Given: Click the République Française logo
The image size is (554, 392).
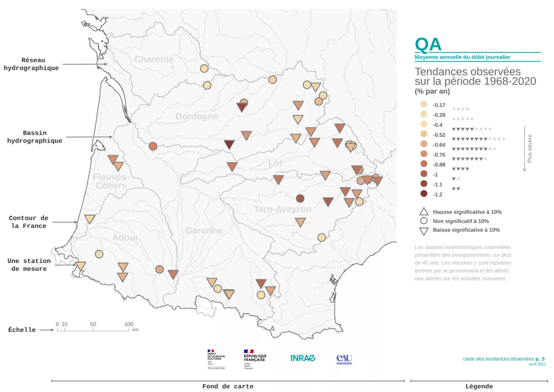Looking at the screenshot, I should pyautogui.click(x=255, y=359).
